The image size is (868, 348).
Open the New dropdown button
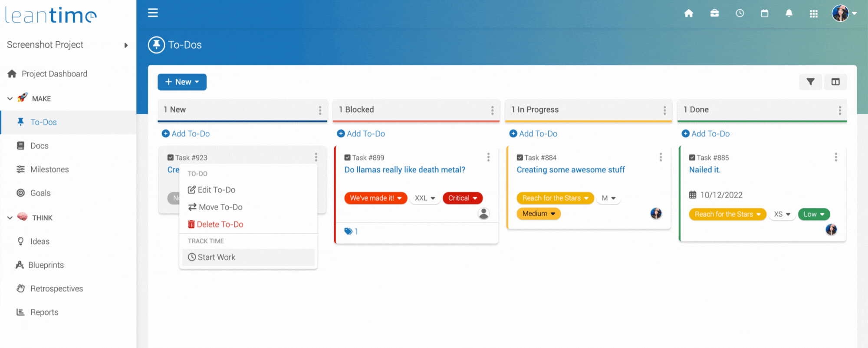point(182,82)
